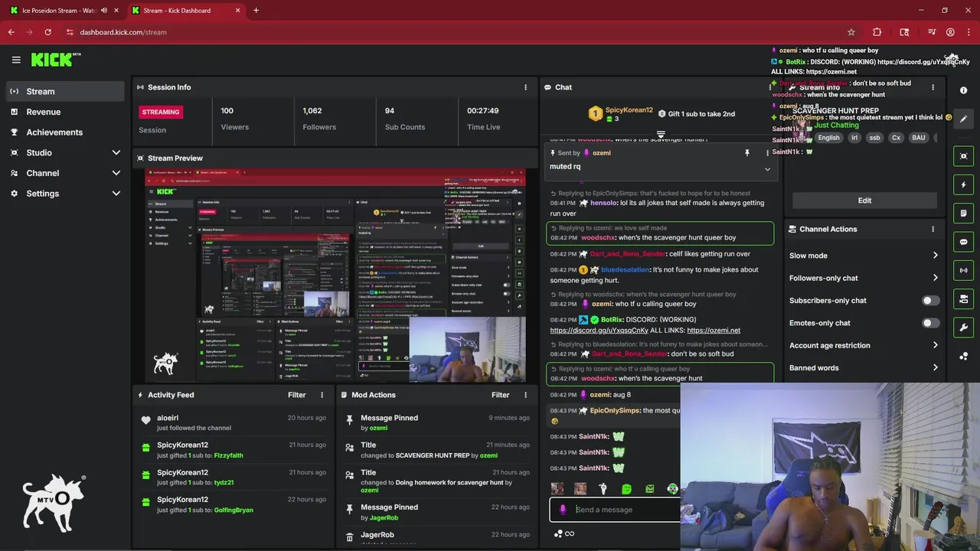Click the Stream Preview video
Image resolution: width=980 pixels, height=551 pixels.
[x=335, y=275]
